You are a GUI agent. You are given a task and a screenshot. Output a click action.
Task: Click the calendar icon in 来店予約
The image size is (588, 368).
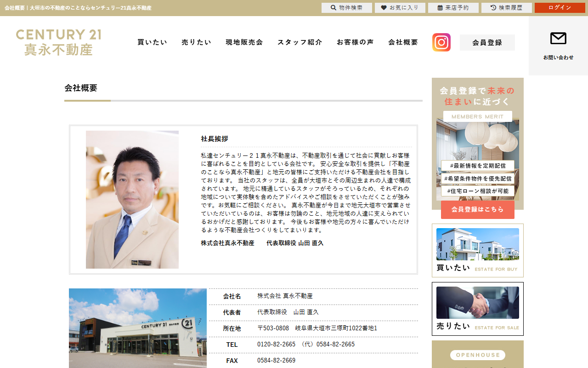tap(440, 8)
